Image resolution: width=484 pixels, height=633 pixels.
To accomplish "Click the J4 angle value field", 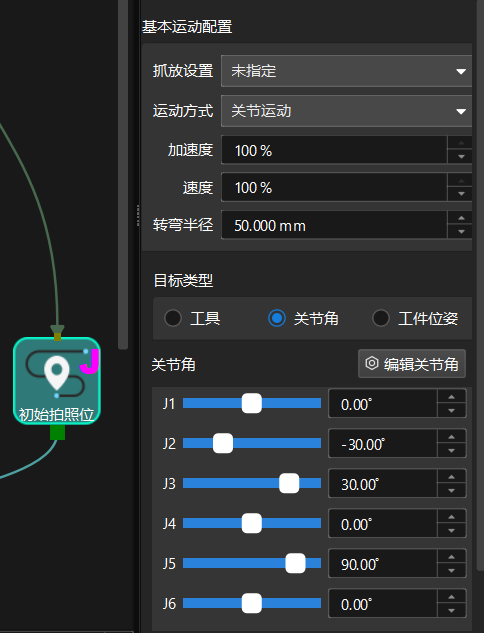I will pyautogui.click(x=383, y=524).
